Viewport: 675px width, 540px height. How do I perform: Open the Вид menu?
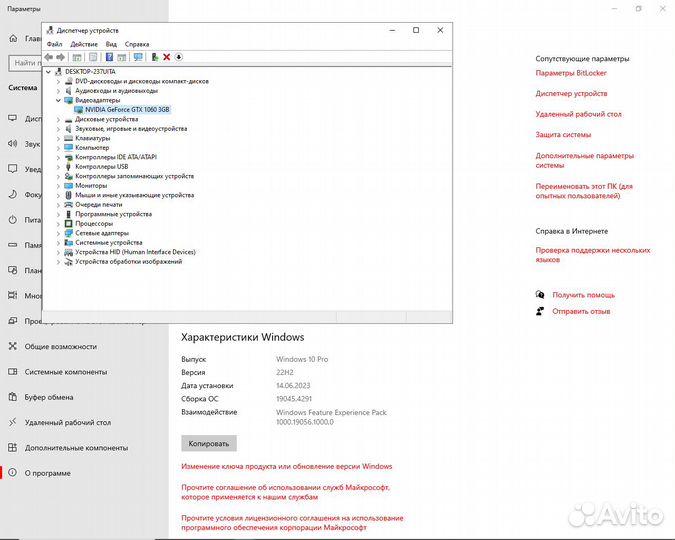(x=111, y=44)
